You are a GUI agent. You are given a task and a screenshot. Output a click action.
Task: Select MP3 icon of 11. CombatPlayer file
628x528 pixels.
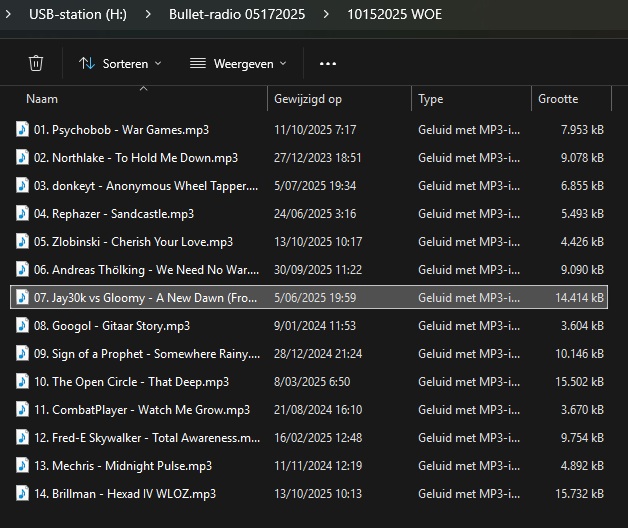tap(22, 409)
